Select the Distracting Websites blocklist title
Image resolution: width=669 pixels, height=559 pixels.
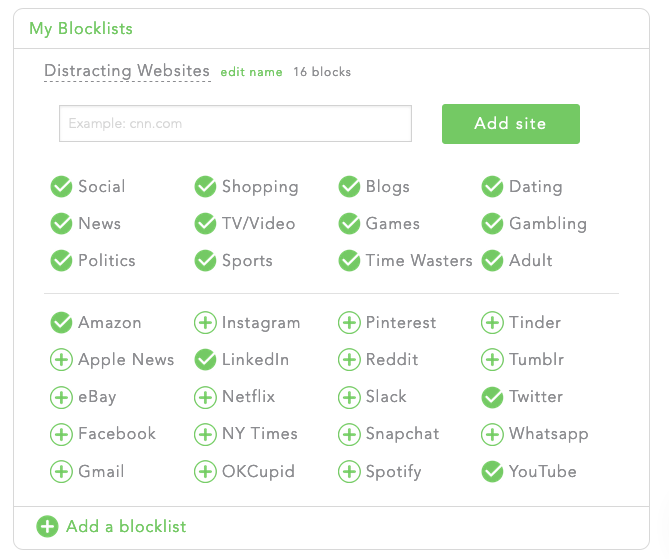(x=127, y=71)
